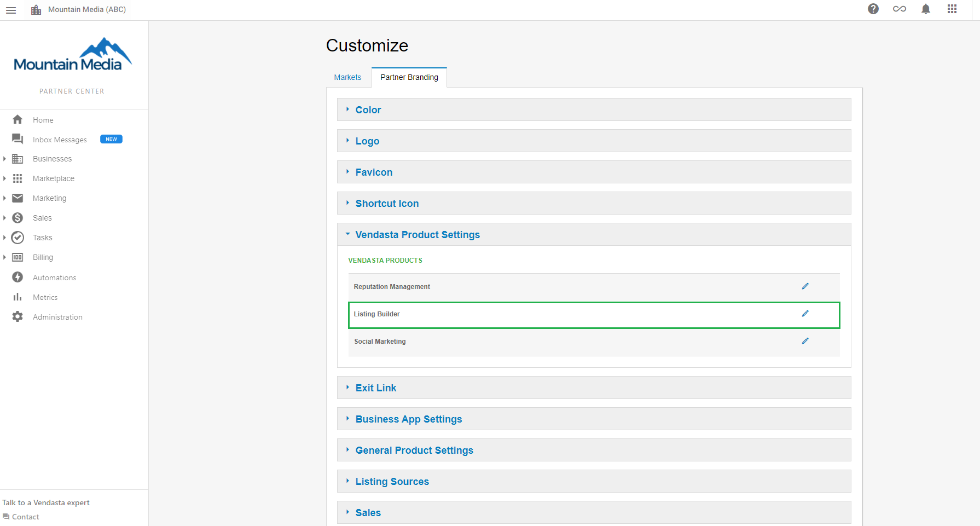Open the notifications bell
Screen dimensions: 980x526
click(x=926, y=9)
